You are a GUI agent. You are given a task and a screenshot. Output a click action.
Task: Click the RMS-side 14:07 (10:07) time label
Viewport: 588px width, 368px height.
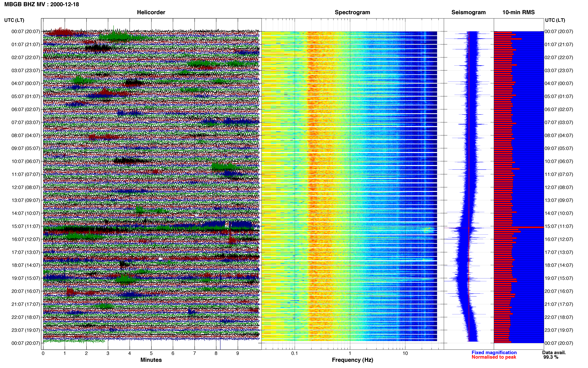click(x=559, y=213)
